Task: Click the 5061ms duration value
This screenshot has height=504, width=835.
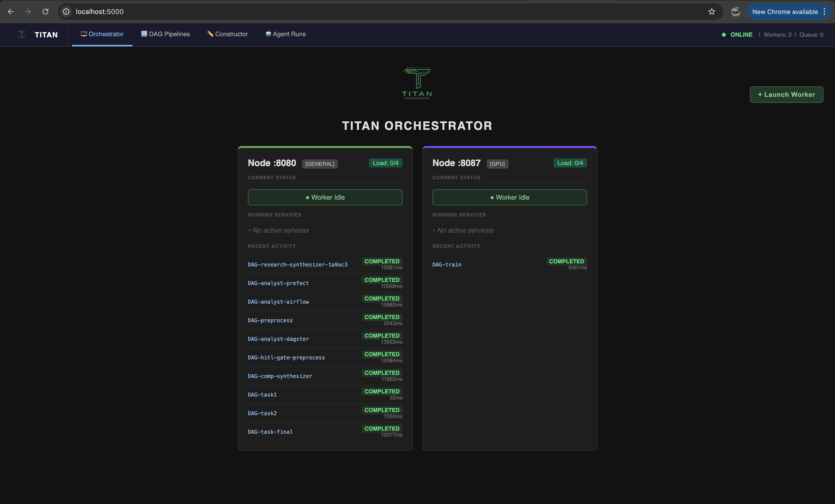Action: (577, 268)
